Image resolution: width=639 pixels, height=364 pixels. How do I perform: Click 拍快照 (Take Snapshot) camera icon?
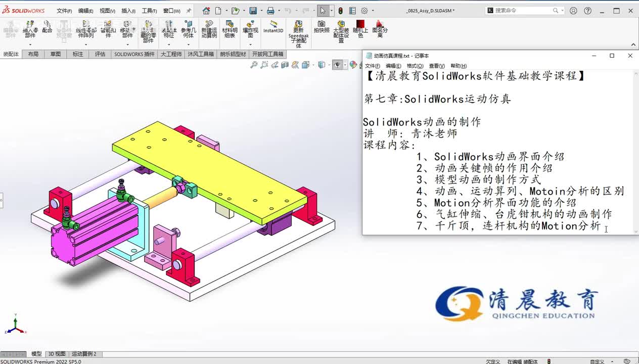321,27
